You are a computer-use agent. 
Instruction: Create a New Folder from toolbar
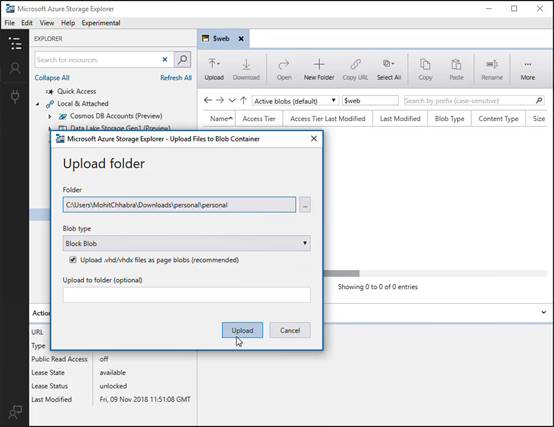point(319,70)
